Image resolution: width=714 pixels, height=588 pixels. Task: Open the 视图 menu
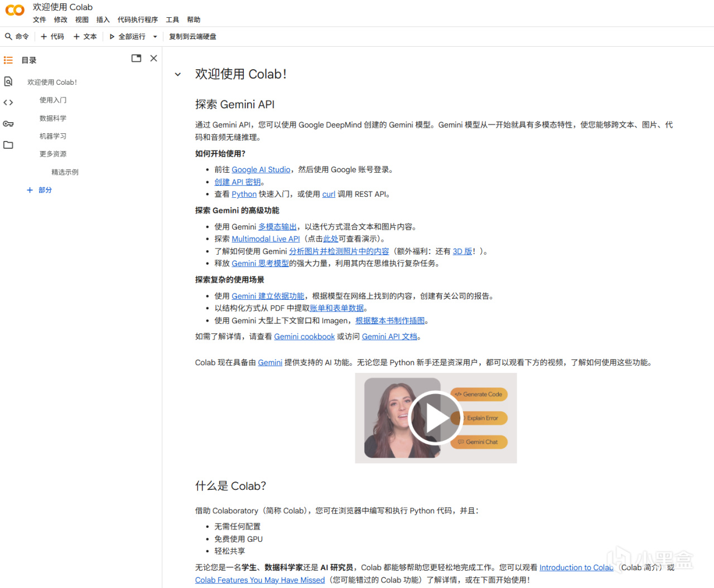point(82,20)
